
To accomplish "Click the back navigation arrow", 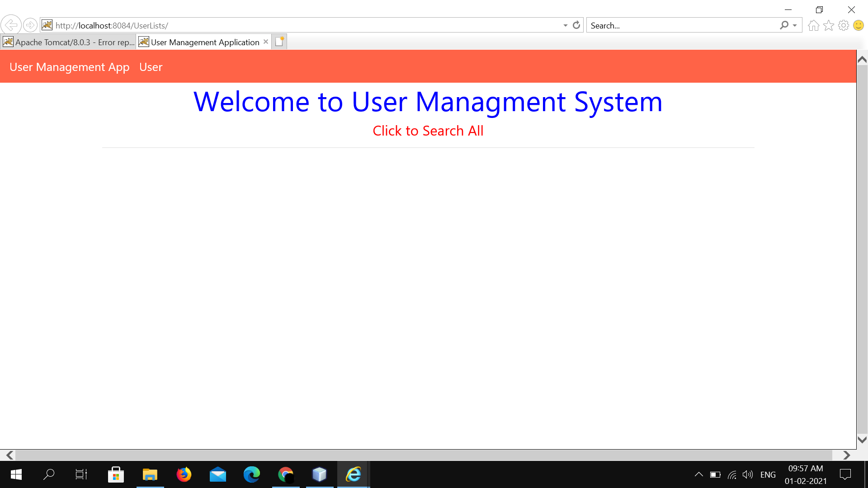I will tap(11, 25).
